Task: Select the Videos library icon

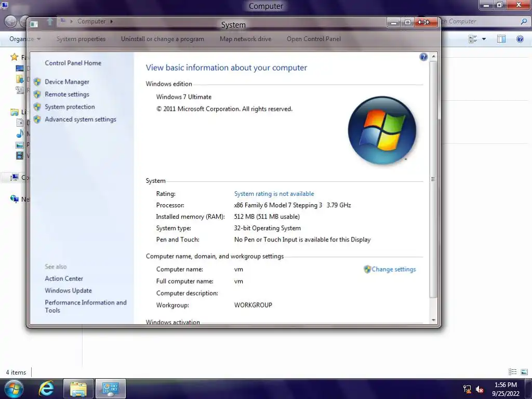Action: (20, 156)
